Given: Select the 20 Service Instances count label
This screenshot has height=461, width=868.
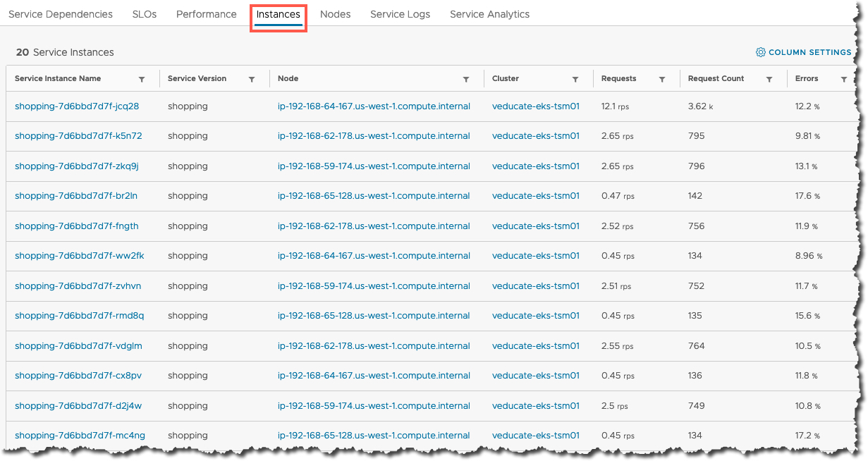Looking at the screenshot, I should point(65,52).
